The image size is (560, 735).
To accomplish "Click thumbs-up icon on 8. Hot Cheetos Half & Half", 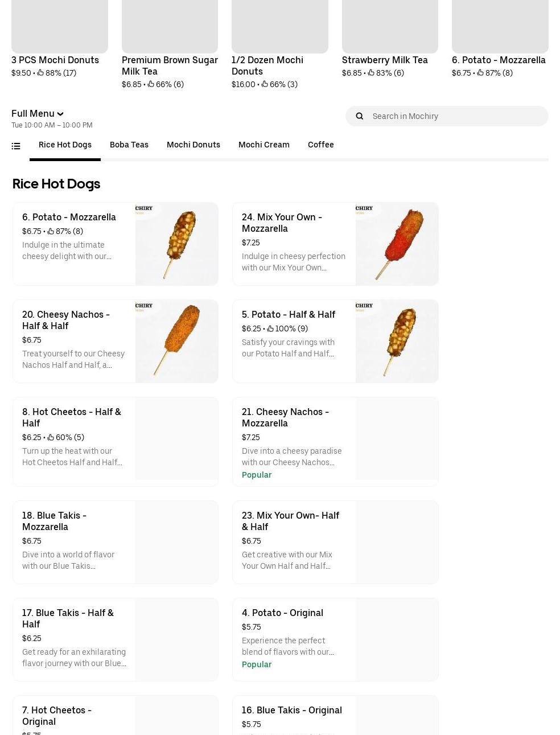I will coord(51,437).
